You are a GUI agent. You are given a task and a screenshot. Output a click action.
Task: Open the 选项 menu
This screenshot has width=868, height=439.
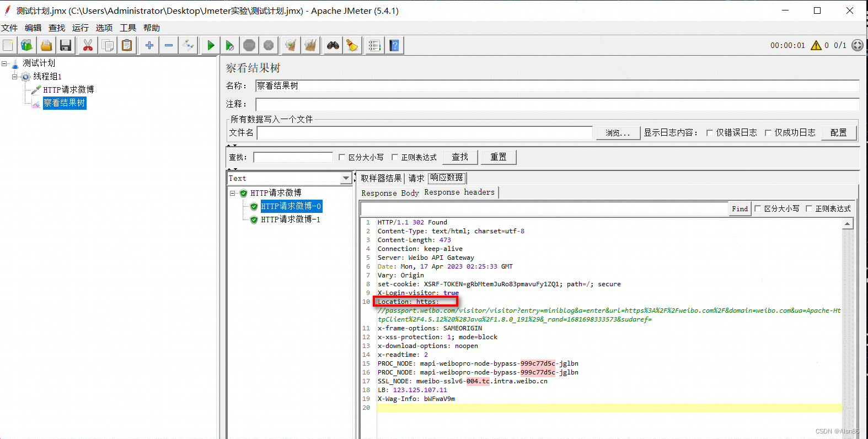point(104,28)
